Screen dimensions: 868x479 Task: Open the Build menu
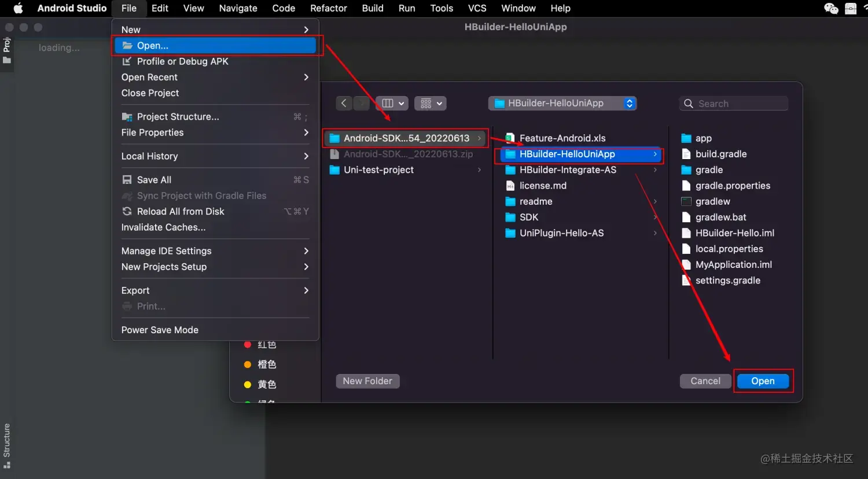[x=373, y=8]
